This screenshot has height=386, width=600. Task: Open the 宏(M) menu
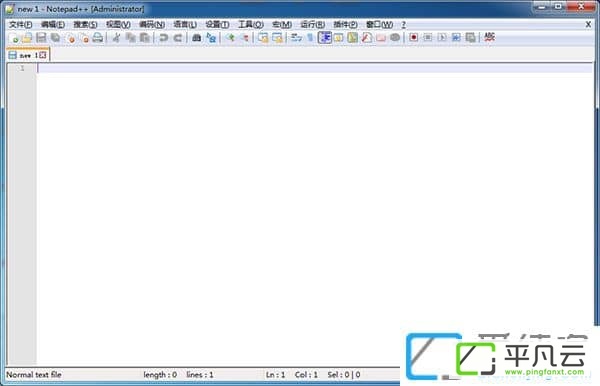[x=282, y=24]
